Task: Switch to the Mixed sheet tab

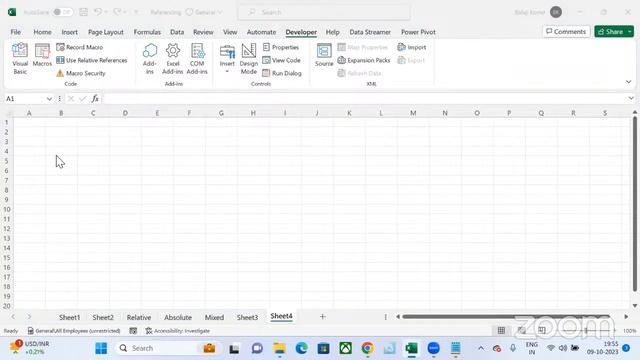Action: tap(214, 317)
